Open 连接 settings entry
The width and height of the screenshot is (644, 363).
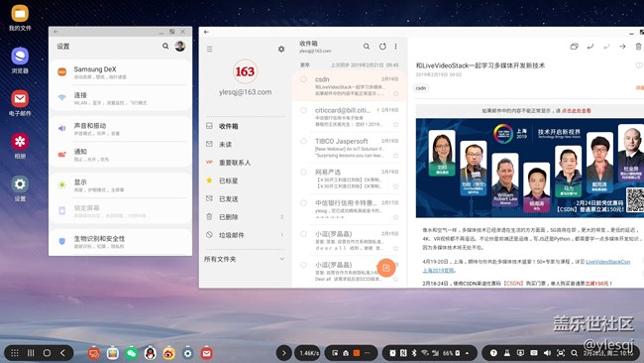tap(120, 98)
